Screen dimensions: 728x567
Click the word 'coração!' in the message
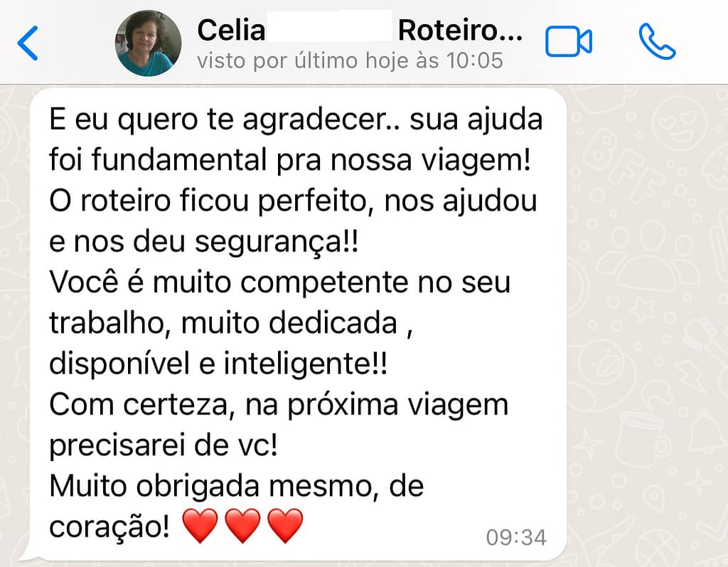109,527
